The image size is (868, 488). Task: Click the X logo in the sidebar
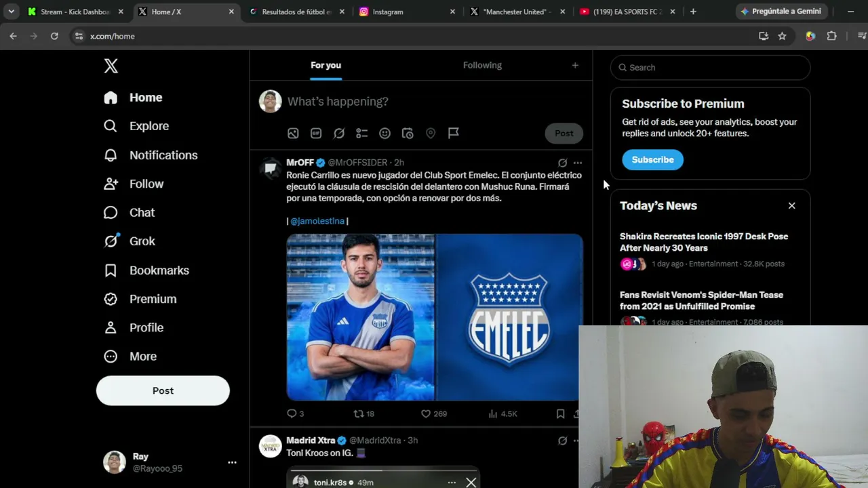click(x=111, y=66)
